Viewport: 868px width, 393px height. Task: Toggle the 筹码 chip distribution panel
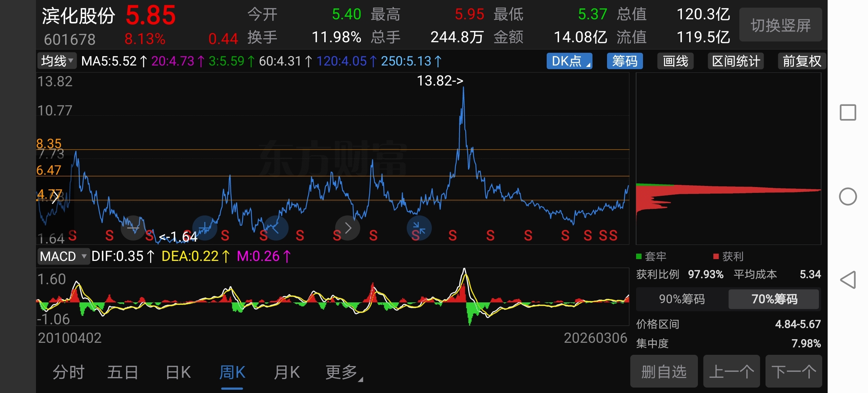624,61
